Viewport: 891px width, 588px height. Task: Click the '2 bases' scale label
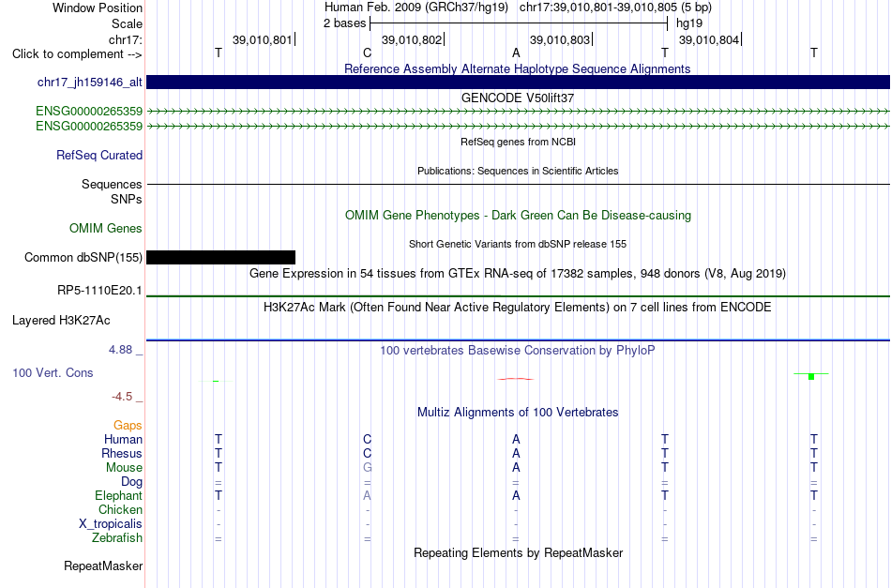click(x=345, y=23)
